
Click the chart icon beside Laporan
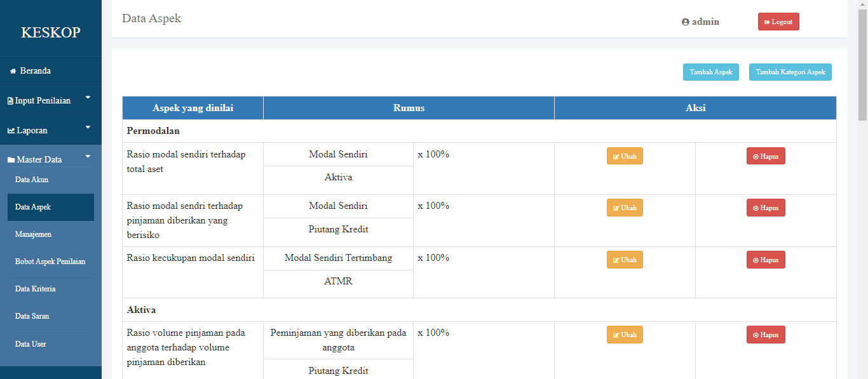coord(11,131)
